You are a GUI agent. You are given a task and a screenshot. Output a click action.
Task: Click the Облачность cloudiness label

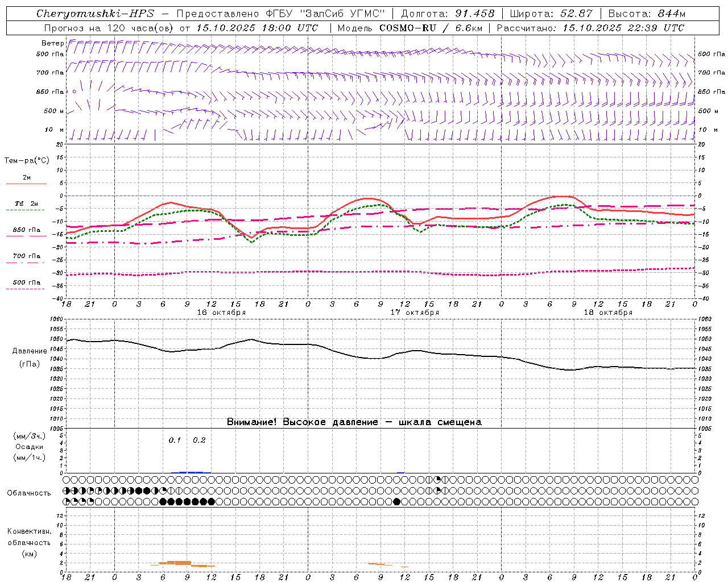[29, 493]
